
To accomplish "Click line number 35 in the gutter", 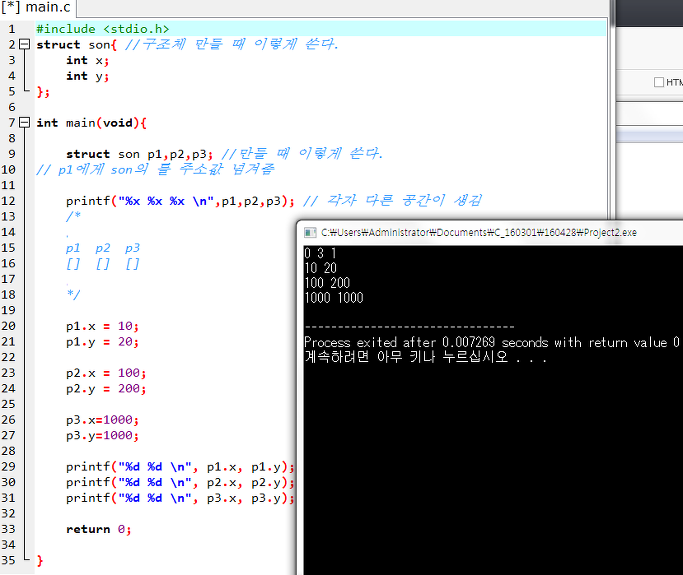I will (x=8, y=560).
